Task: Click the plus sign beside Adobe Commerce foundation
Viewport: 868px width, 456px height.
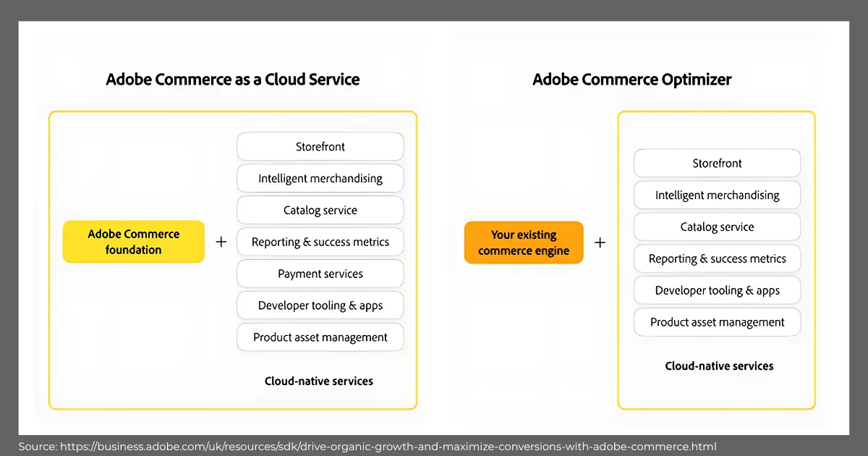Action: (x=221, y=242)
